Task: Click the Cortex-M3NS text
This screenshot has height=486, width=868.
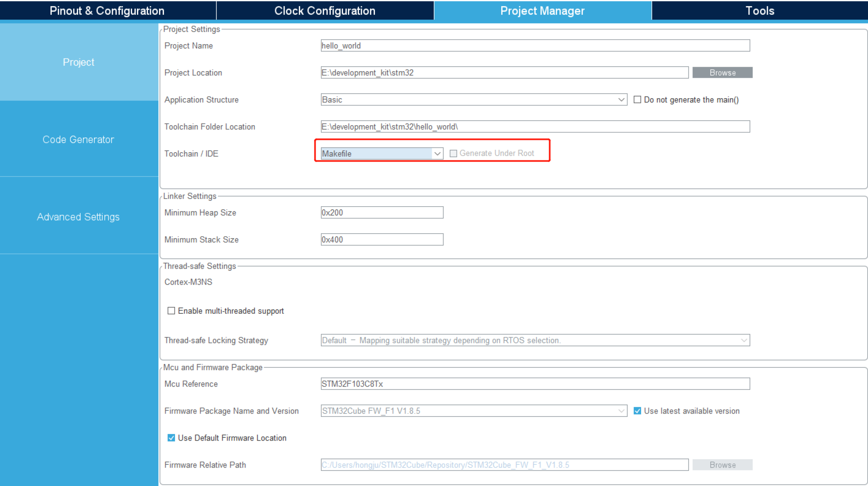Action: (188, 282)
